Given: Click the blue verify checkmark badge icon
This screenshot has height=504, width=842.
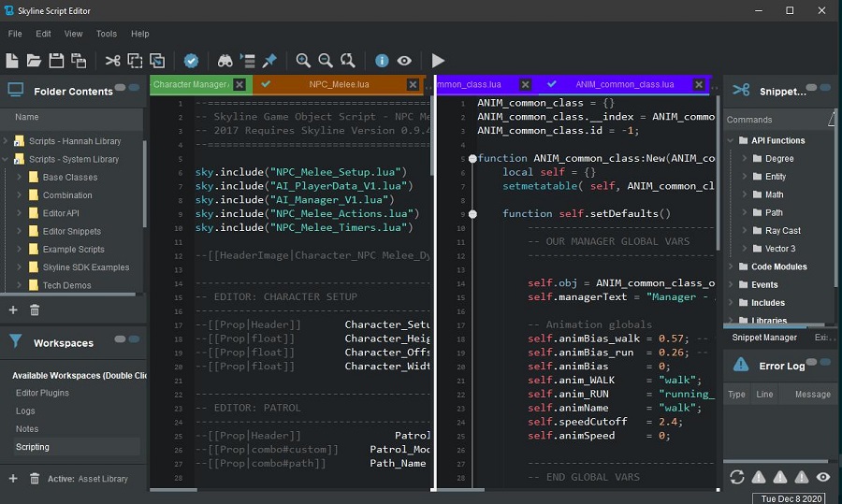Looking at the screenshot, I should (x=191, y=61).
